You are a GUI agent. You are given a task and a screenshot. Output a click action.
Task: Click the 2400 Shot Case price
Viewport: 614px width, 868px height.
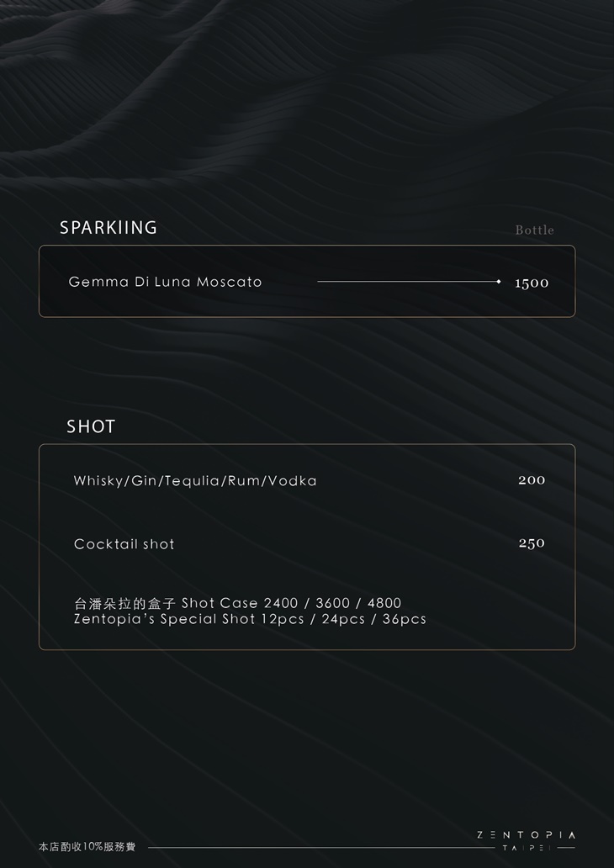click(281, 603)
